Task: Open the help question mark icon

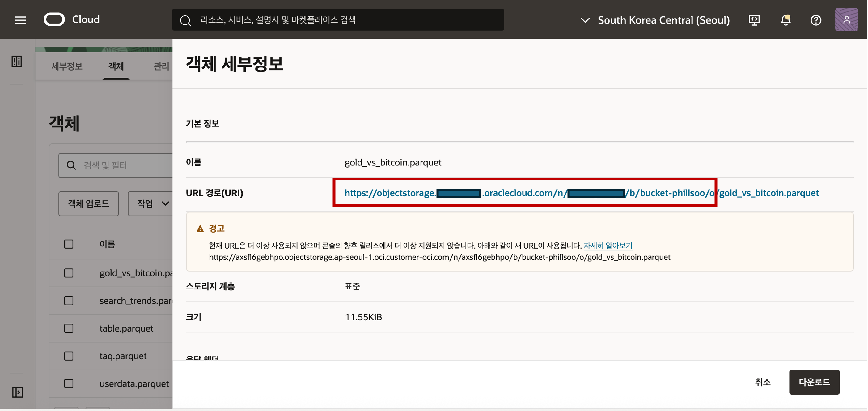Action: pos(816,20)
